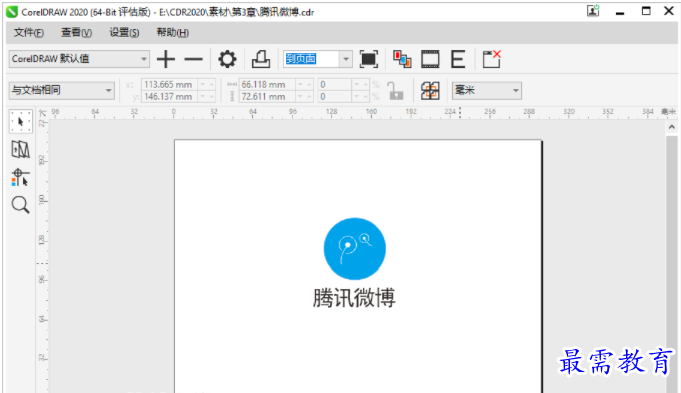Toggle the invert frame icon
The height and width of the screenshot is (393, 681).
click(x=430, y=59)
